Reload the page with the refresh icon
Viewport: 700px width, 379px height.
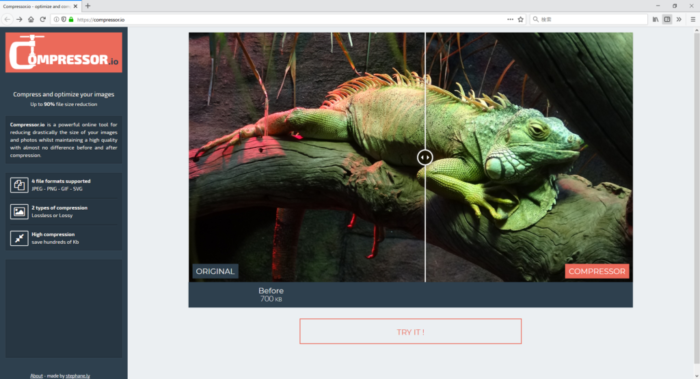pyautogui.click(x=43, y=19)
